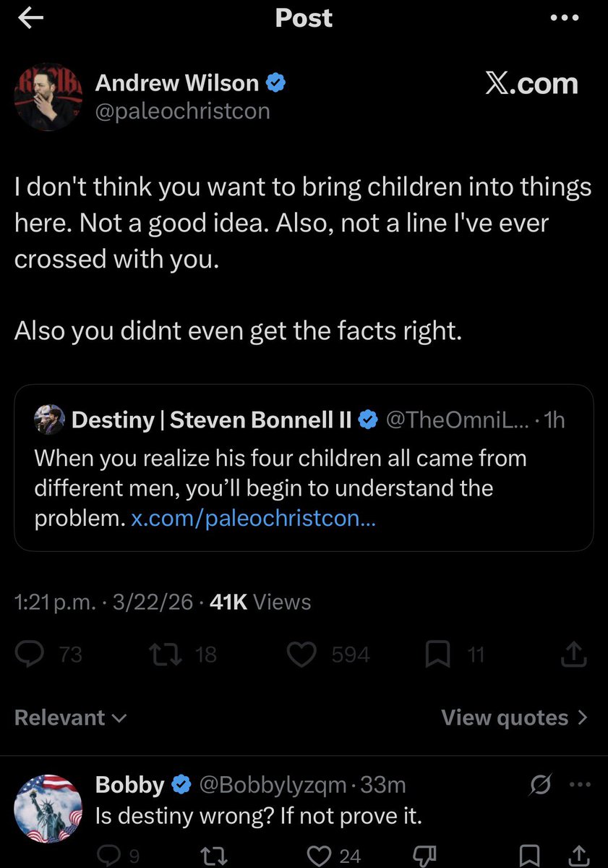608x868 pixels.
Task: Repost Bobby's reply
Action: pos(213,855)
